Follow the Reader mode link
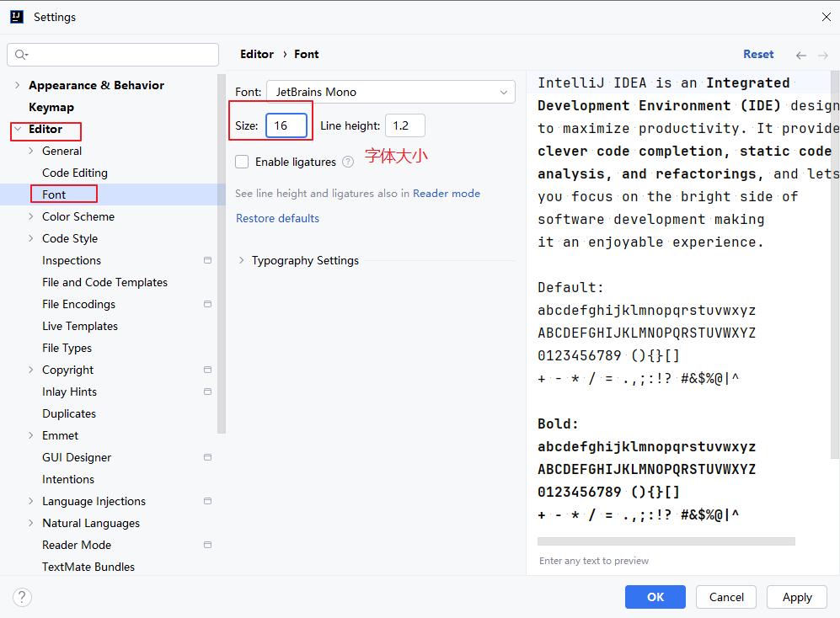Image resolution: width=840 pixels, height=618 pixels. (447, 194)
